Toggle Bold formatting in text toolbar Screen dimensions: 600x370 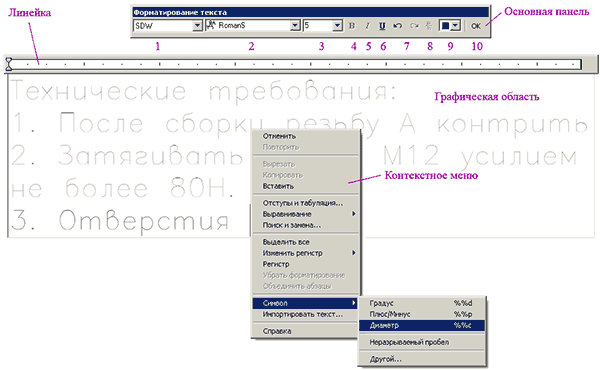click(x=352, y=26)
